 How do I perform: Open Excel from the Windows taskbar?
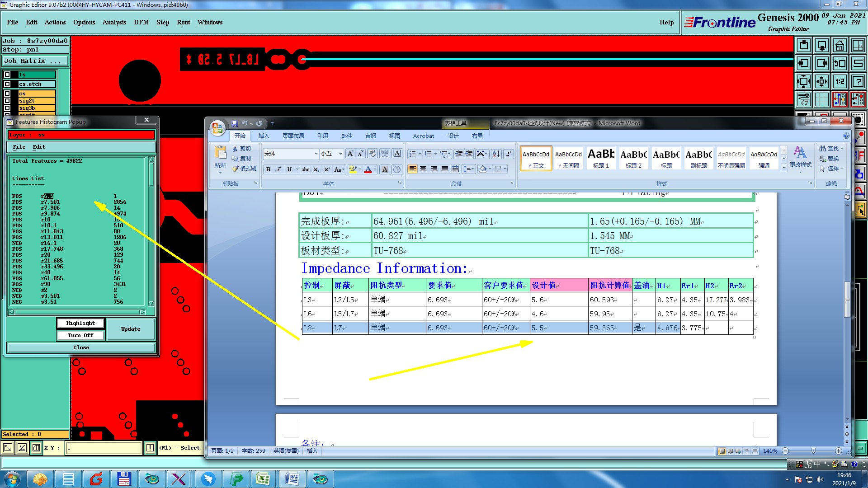coord(263,479)
